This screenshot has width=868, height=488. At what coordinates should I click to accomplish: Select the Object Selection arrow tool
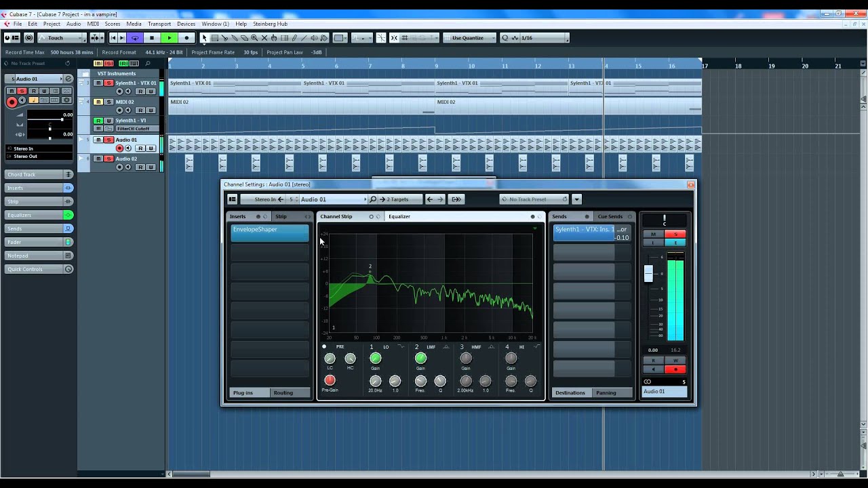(204, 38)
